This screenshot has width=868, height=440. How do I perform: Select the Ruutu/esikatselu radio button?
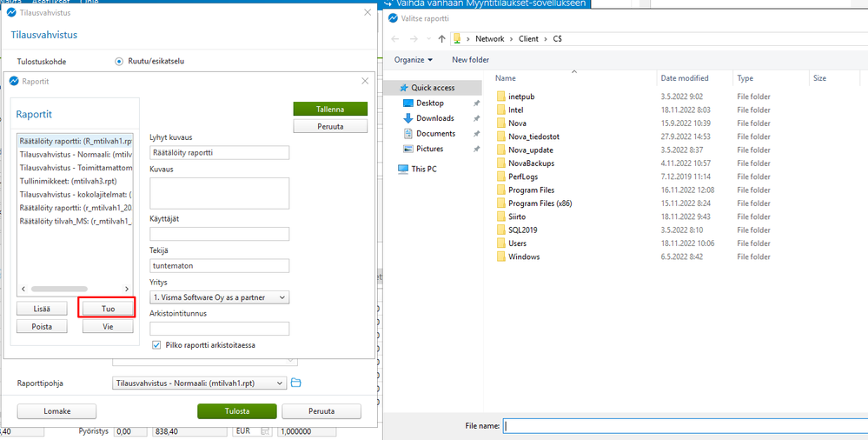coord(118,61)
